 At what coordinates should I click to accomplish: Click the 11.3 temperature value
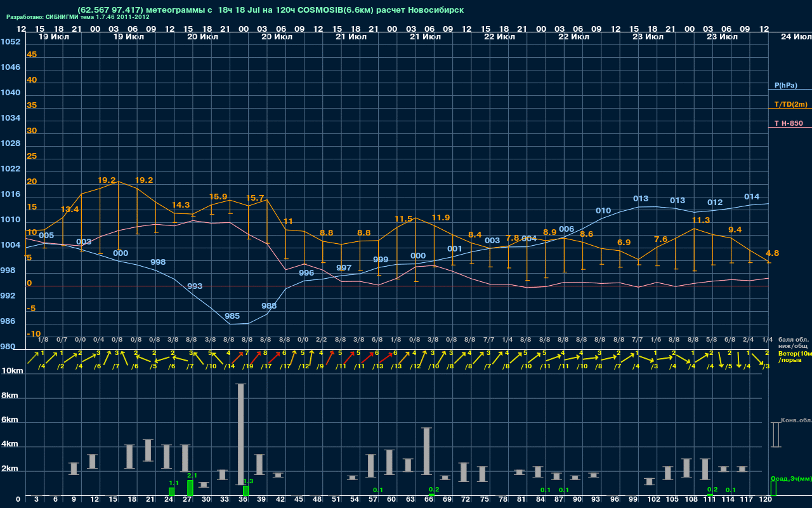tap(701, 220)
